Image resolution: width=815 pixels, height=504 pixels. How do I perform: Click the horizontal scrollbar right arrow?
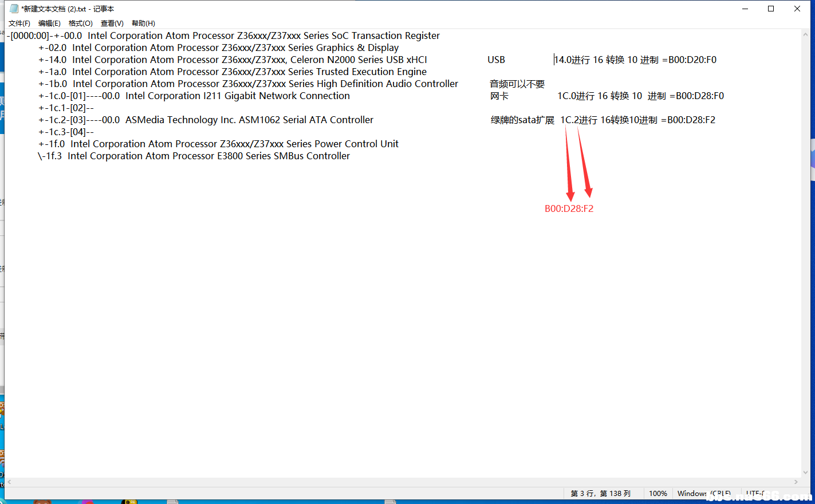tap(796, 482)
